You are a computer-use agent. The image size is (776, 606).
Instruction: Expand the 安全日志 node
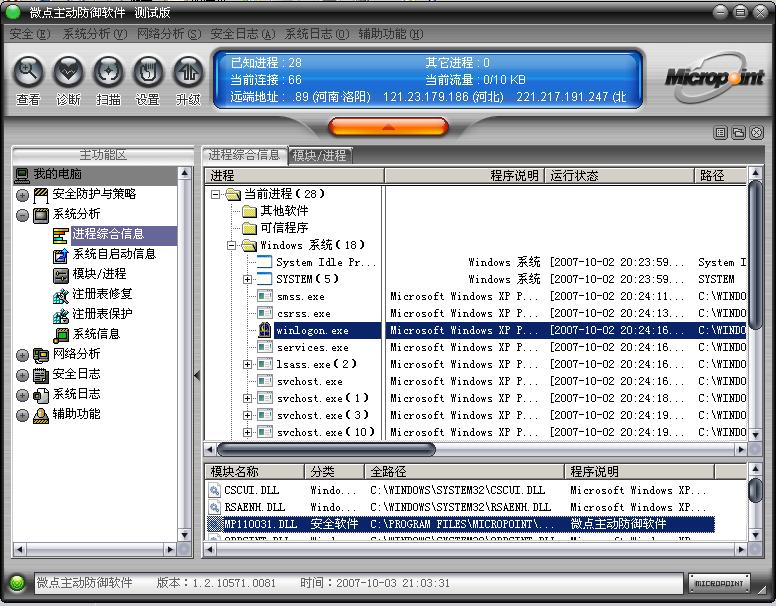[22, 375]
